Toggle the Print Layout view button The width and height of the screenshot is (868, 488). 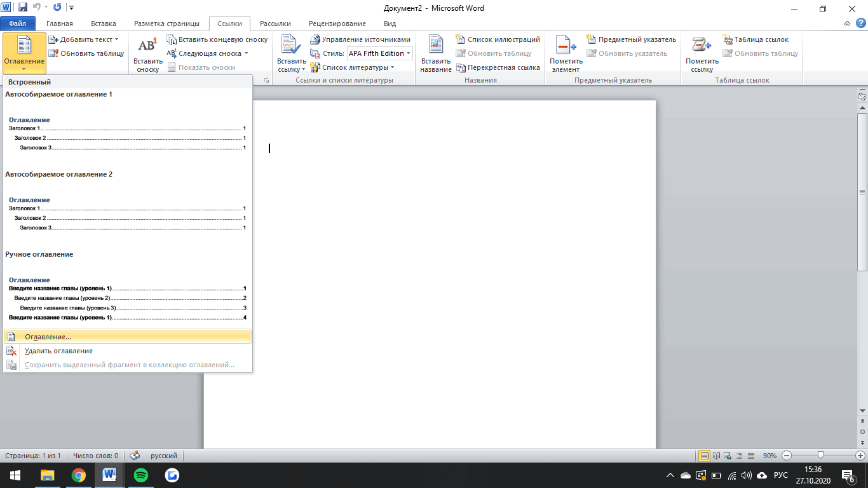[704, 456]
